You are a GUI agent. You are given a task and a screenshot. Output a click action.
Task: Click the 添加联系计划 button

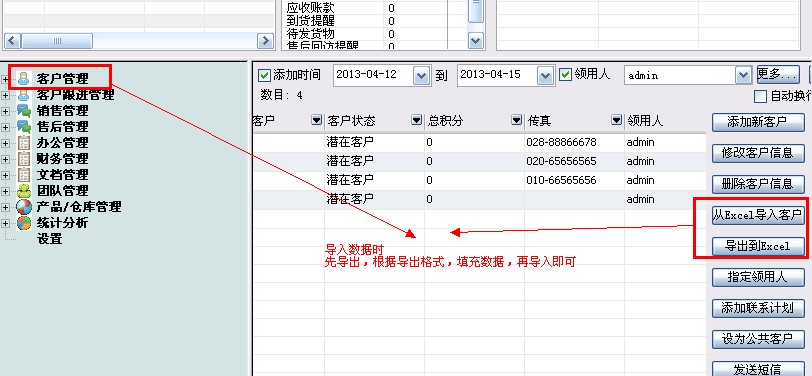pos(758,309)
